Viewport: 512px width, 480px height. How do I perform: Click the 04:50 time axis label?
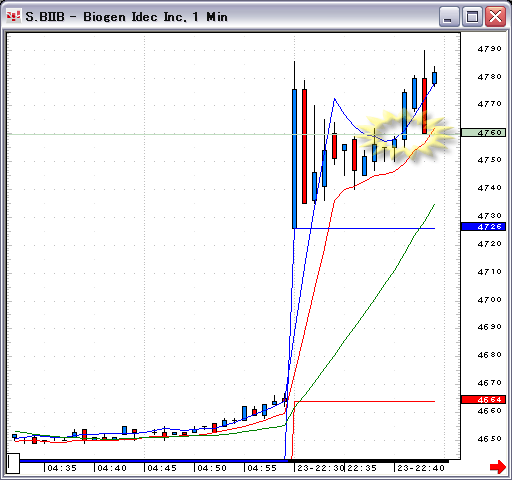(x=212, y=468)
